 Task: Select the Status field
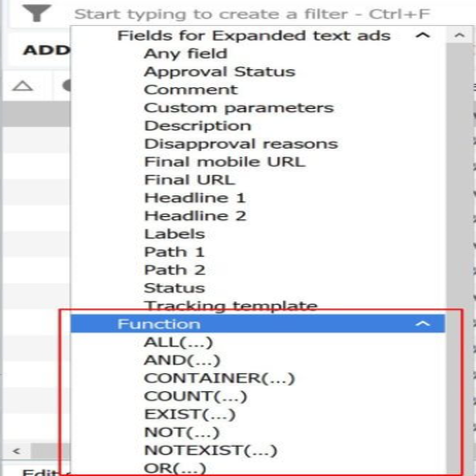click(x=174, y=288)
